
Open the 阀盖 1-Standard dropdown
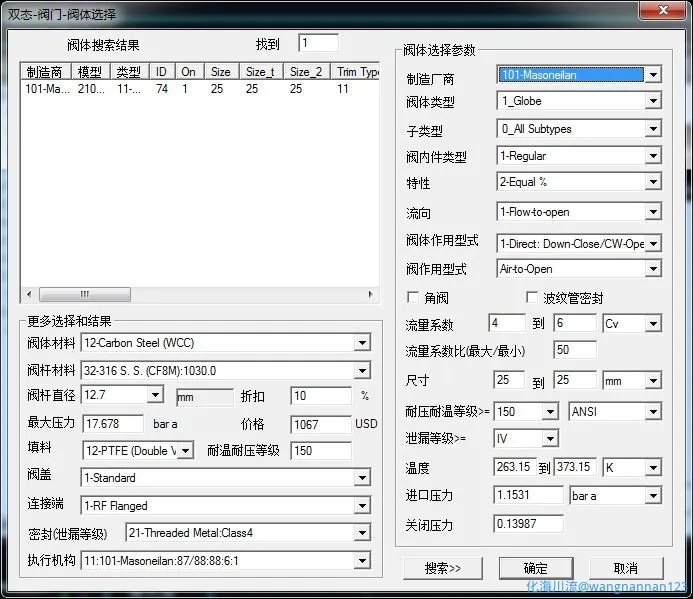point(362,478)
